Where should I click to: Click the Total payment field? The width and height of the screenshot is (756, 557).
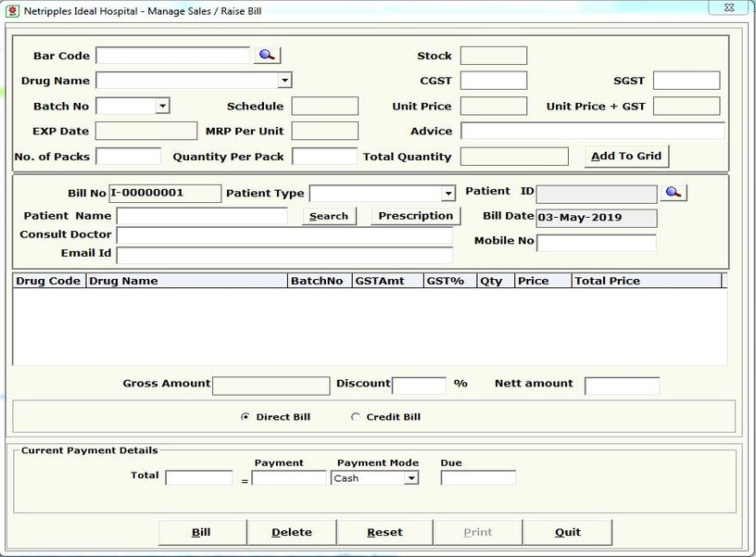click(x=199, y=478)
